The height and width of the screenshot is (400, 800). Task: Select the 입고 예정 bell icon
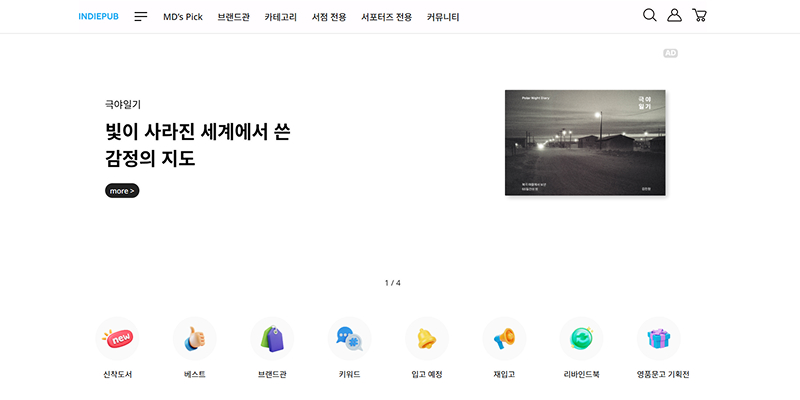point(426,339)
